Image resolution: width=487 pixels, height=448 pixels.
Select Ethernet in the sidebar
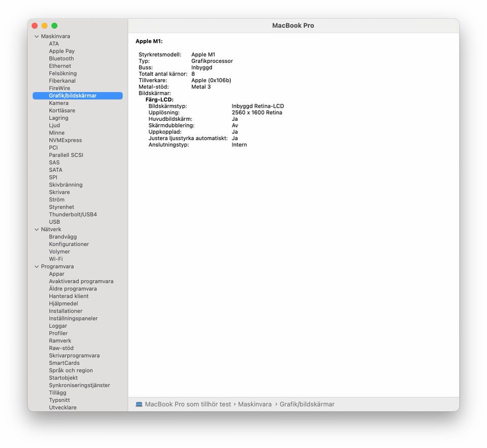(60, 66)
